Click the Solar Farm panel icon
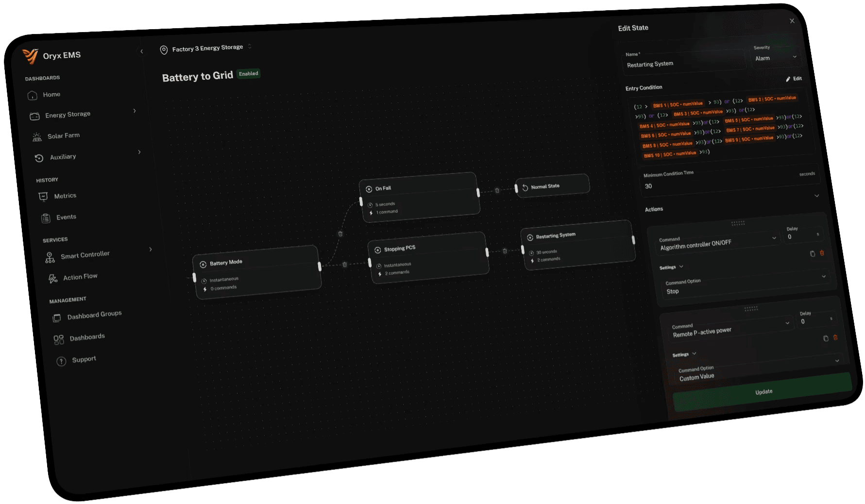The width and height of the screenshot is (865, 504). point(37,137)
